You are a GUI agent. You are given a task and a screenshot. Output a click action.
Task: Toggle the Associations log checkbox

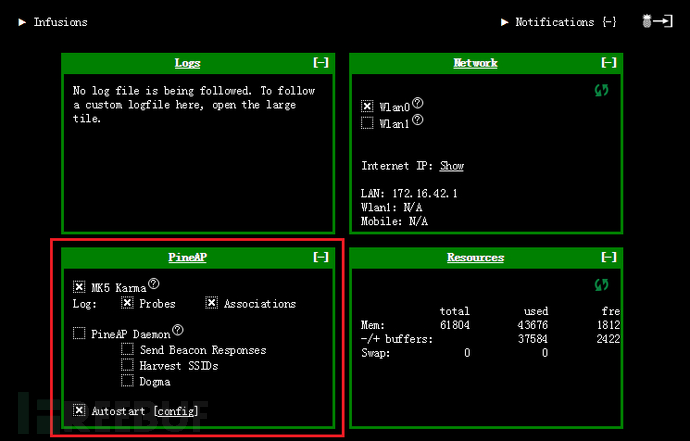coord(212,303)
